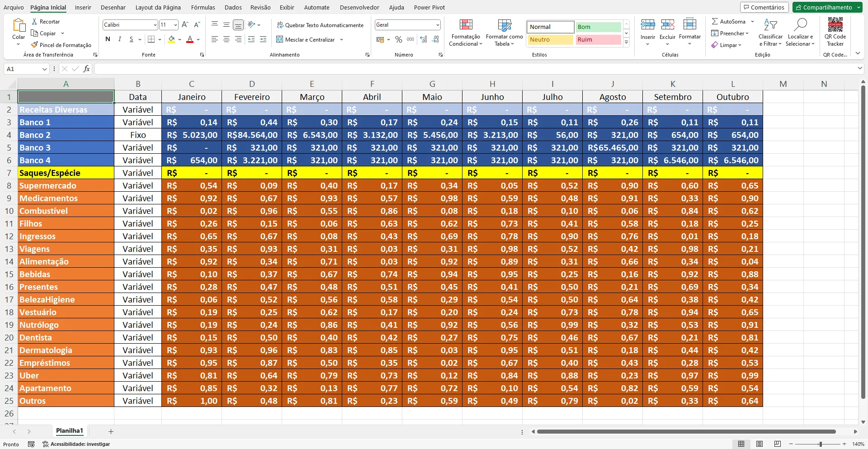This screenshot has height=449, width=868.
Task: Apply percent style format
Action: click(399, 40)
